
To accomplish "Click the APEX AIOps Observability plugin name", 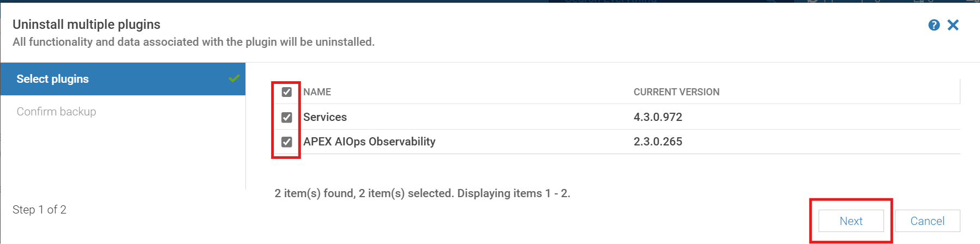I will pyautogui.click(x=369, y=142).
